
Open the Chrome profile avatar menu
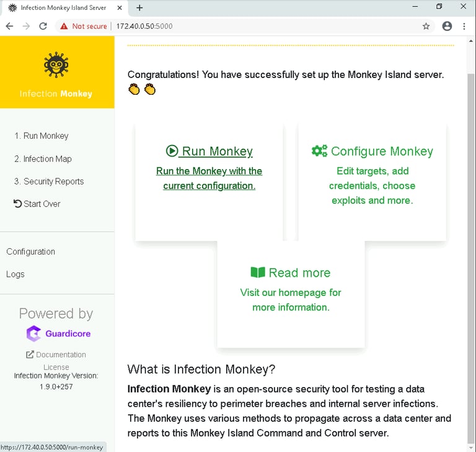coord(447,27)
